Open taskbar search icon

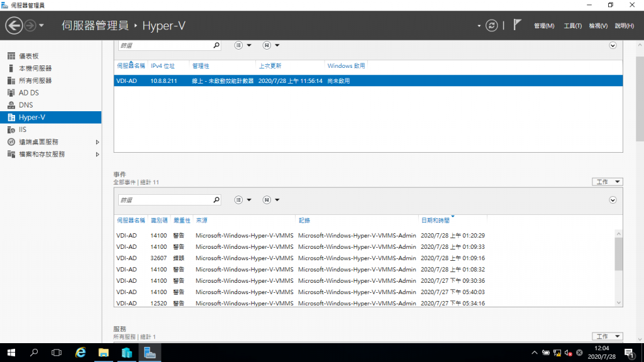click(34, 353)
